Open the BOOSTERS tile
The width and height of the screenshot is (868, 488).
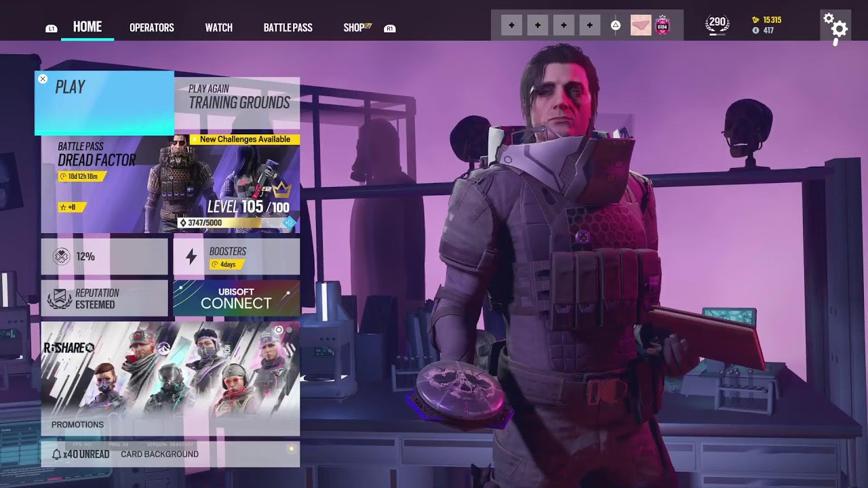tap(237, 256)
